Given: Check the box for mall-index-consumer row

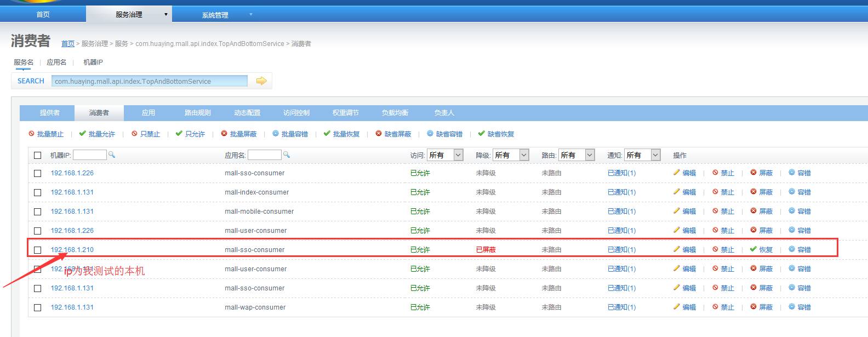Looking at the screenshot, I should (38, 192).
